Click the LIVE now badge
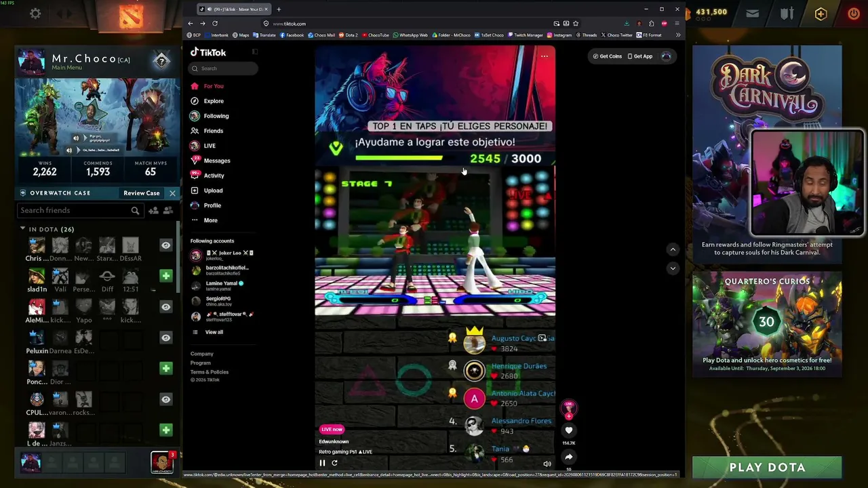 332,429
